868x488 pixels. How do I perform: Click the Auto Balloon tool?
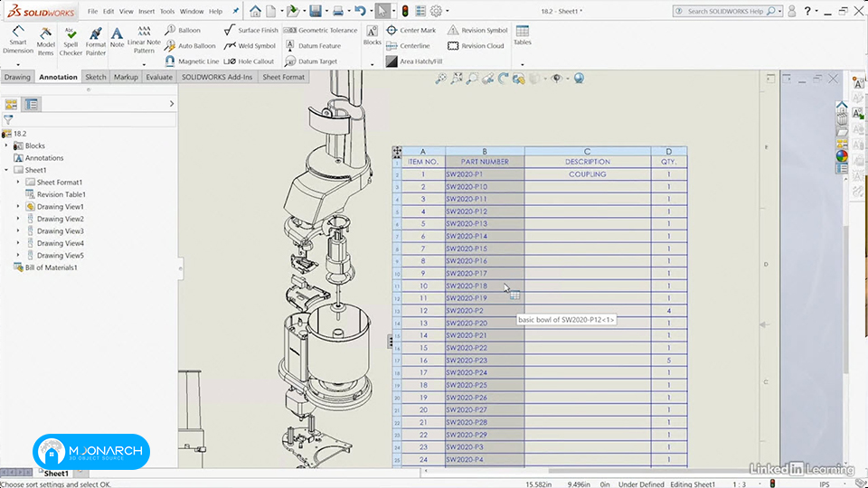191,46
